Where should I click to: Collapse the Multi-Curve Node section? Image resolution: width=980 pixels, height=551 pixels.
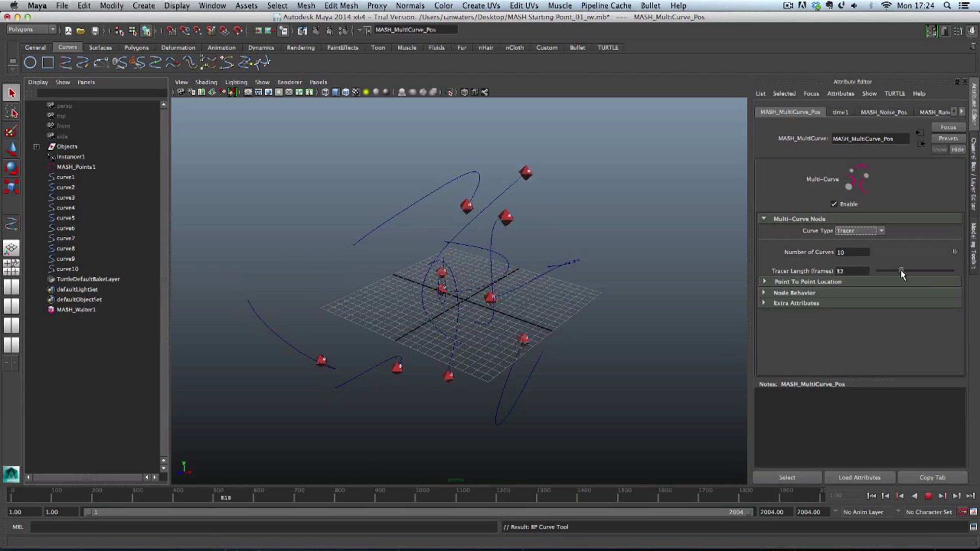[x=764, y=219]
